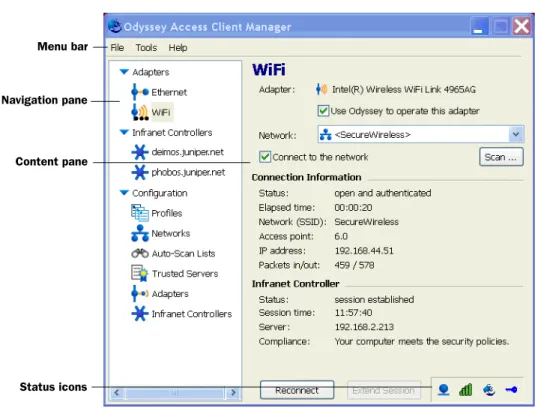541x408 pixels.
Task: Click the Ethernet adapter icon
Action: pos(140,92)
